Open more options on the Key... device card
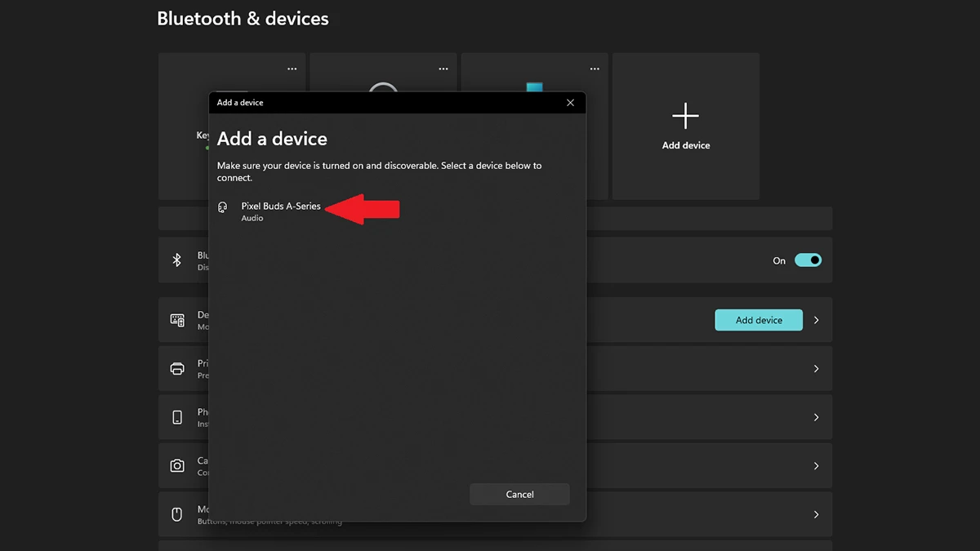The image size is (980, 551). pyautogui.click(x=292, y=69)
